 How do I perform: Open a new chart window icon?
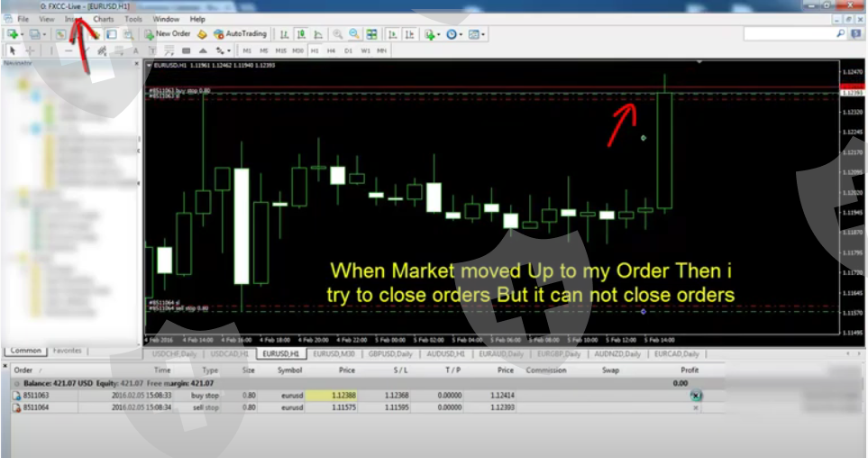tap(13, 33)
